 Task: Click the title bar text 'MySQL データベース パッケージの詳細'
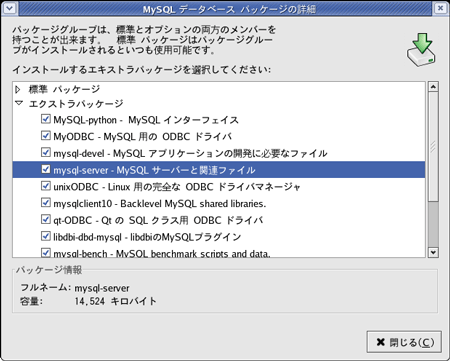click(229, 9)
